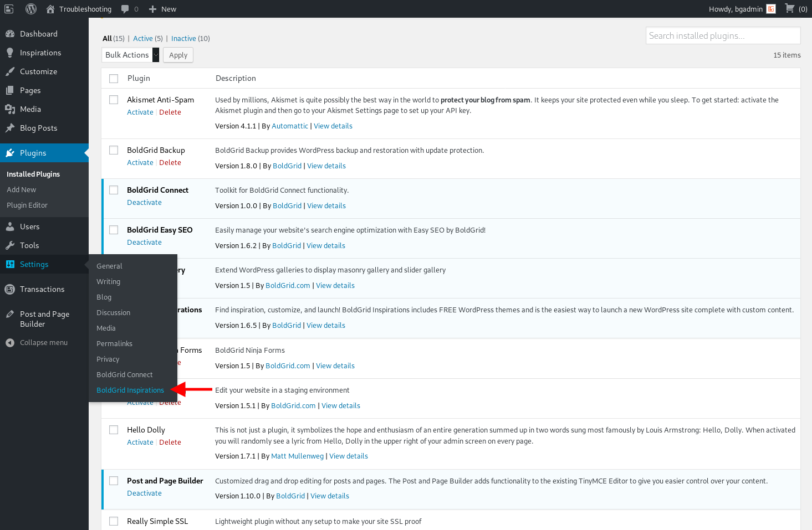Click the Apply bulk action button
This screenshot has height=530, width=812.
[x=178, y=55]
